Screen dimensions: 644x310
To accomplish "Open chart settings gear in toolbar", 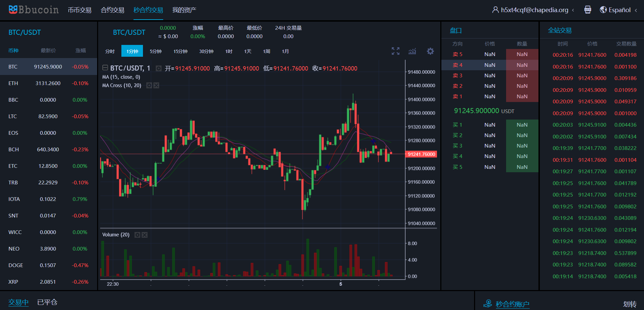I will click(430, 51).
